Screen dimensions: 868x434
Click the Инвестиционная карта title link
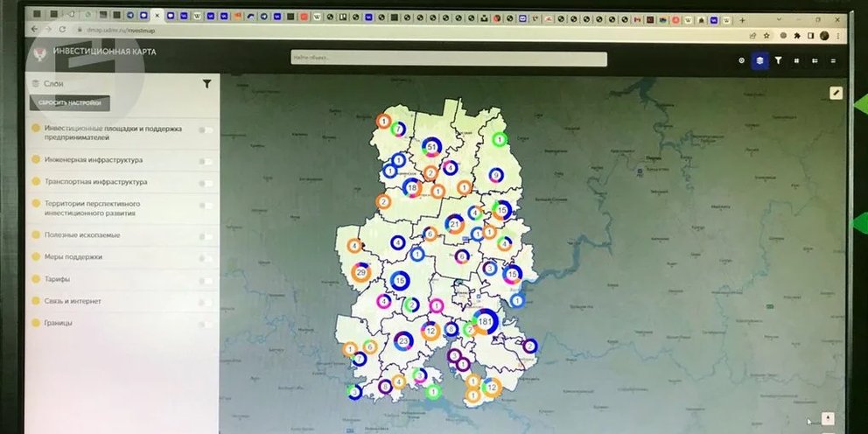pyautogui.click(x=105, y=52)
